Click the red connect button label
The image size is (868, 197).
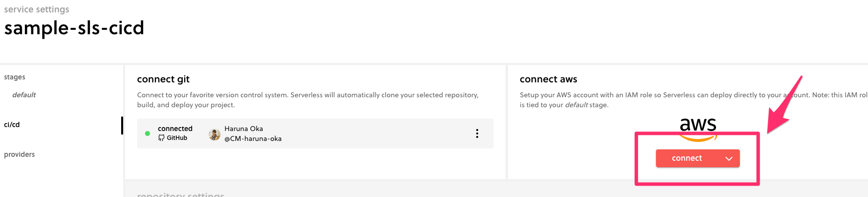coord(687,158)
